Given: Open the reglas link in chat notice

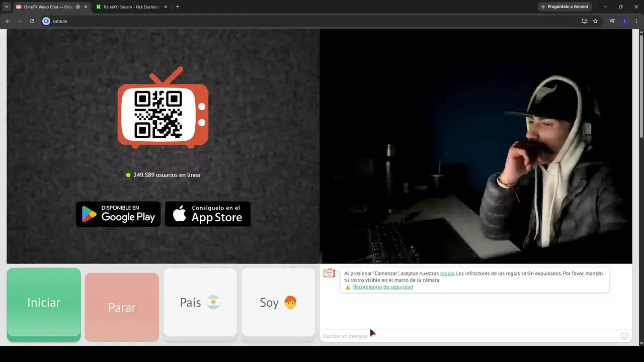Looking at the screenshot, I should [x=447, y=274].
